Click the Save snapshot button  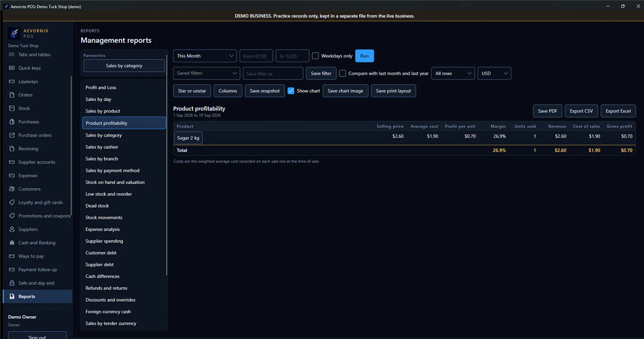tap(264, 91)
